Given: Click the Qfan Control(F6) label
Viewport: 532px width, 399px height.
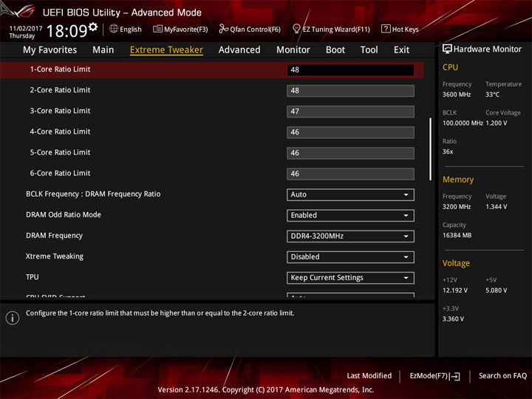Looking at the screenshot, I should 255,29.
